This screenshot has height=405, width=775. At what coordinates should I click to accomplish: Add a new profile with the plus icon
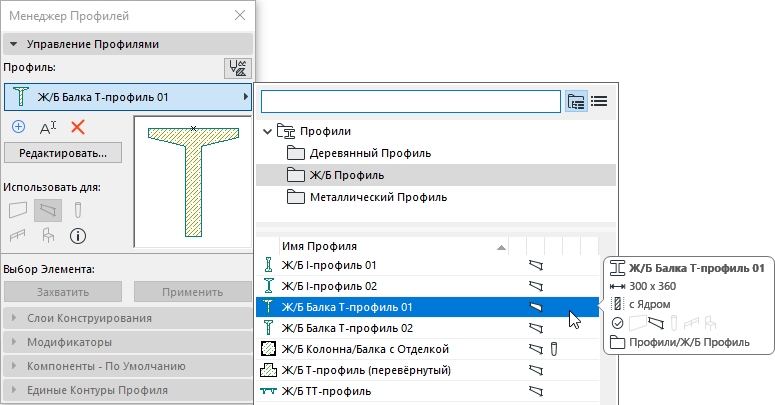18,127
